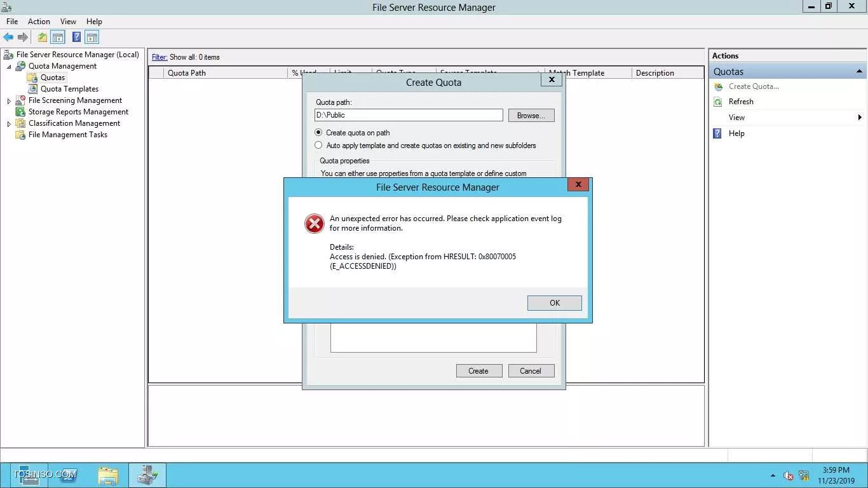Expand the File Screening Management node

click(x=9, y=100)
